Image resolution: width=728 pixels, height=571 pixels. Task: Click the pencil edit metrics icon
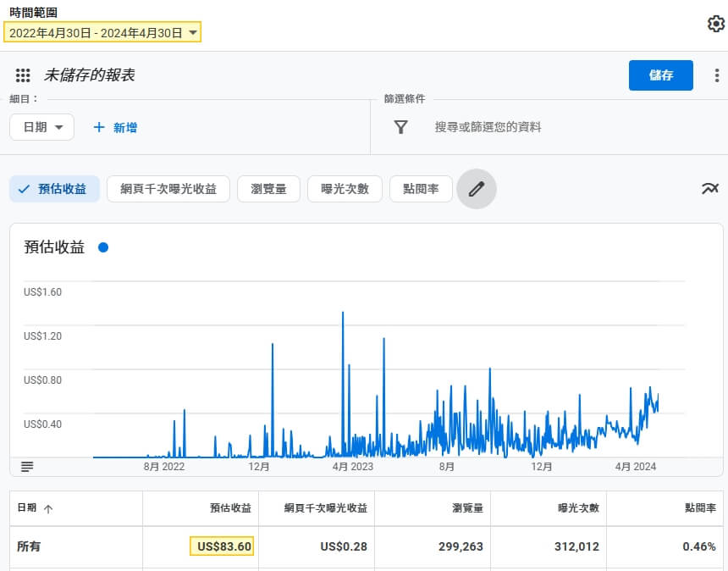[x=477, y=189]
